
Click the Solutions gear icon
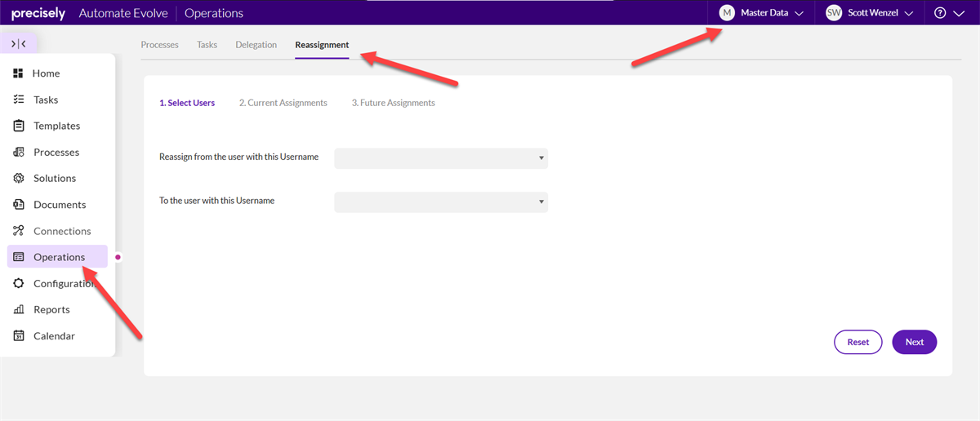tap(18, 178)
